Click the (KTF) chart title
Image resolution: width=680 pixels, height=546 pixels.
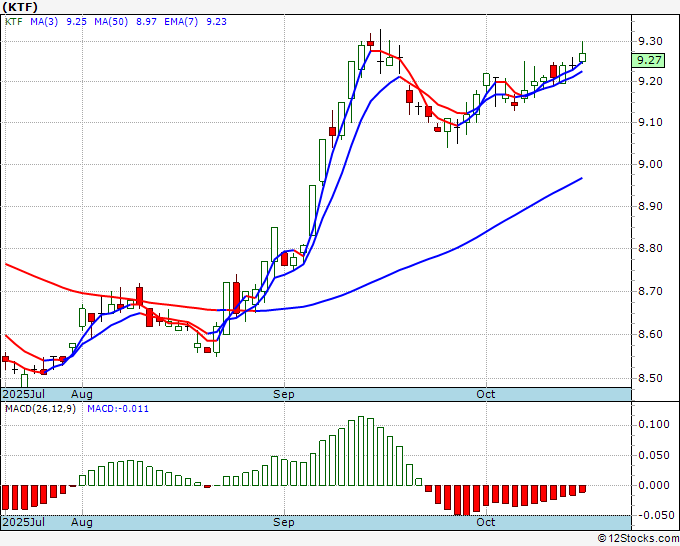click(x=20, y=7)
